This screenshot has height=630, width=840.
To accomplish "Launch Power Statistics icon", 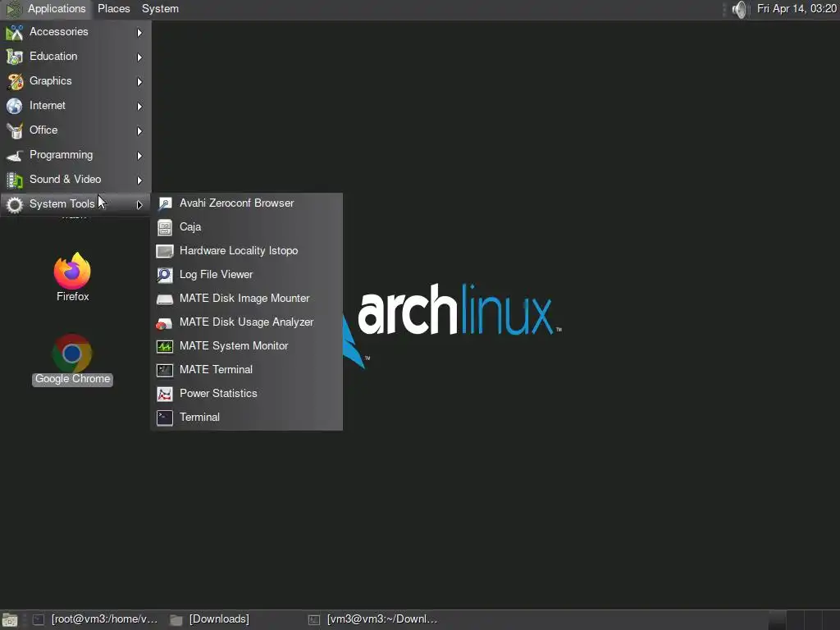I will click(x=165, y=394).
